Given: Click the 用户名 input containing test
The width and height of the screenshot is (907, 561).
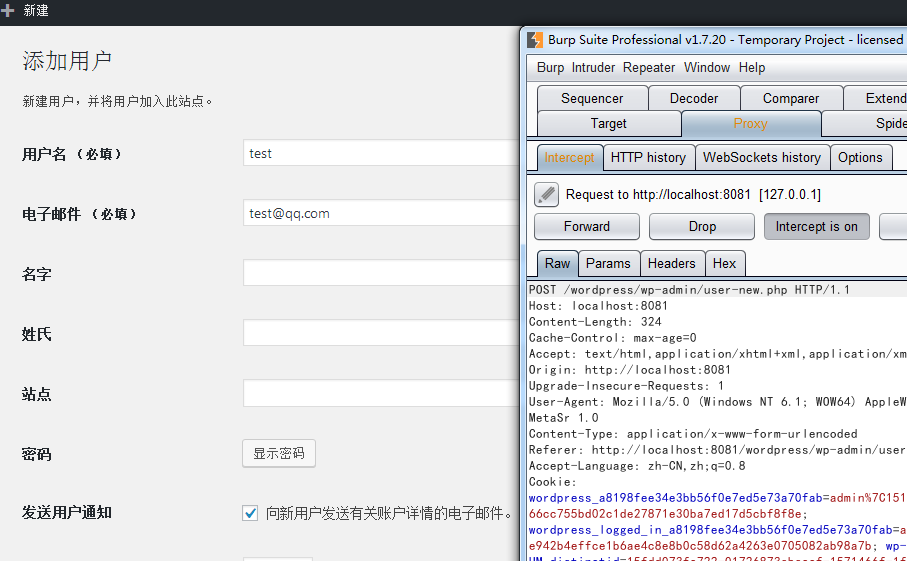Looking at the screenshot, I should click(381, 153).
